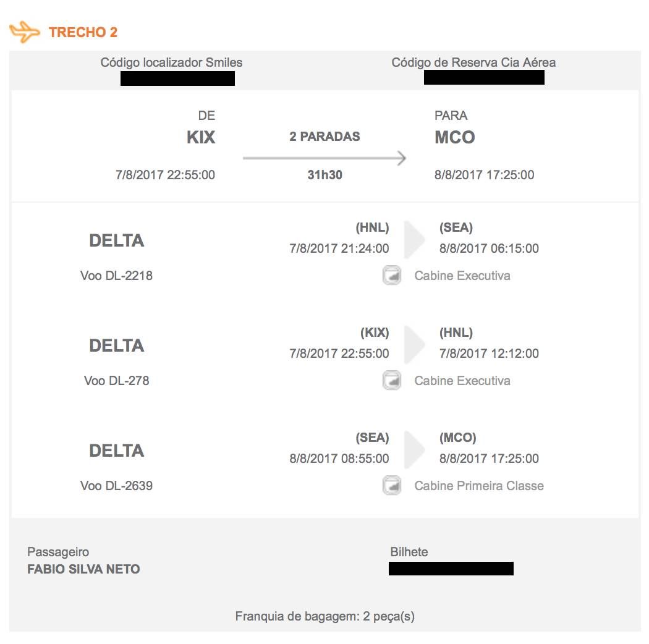Click the seat icon for flight DL-278

click(x=391, y=380)
